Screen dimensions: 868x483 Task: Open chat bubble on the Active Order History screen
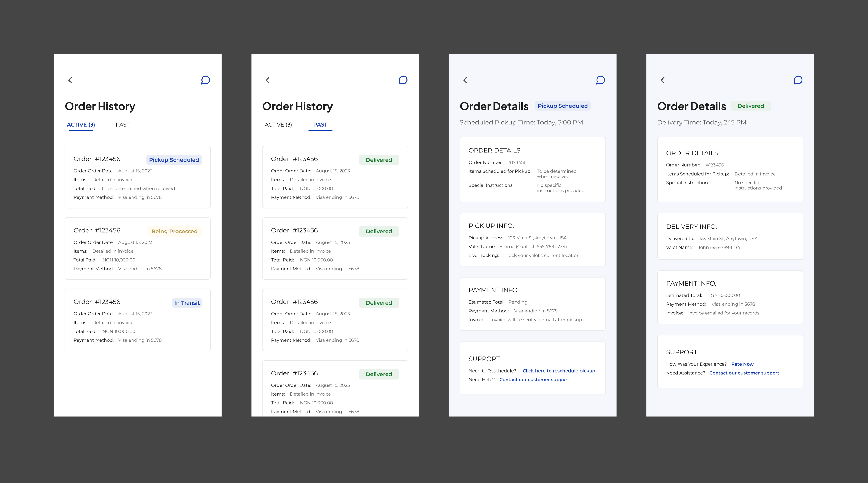205,80
